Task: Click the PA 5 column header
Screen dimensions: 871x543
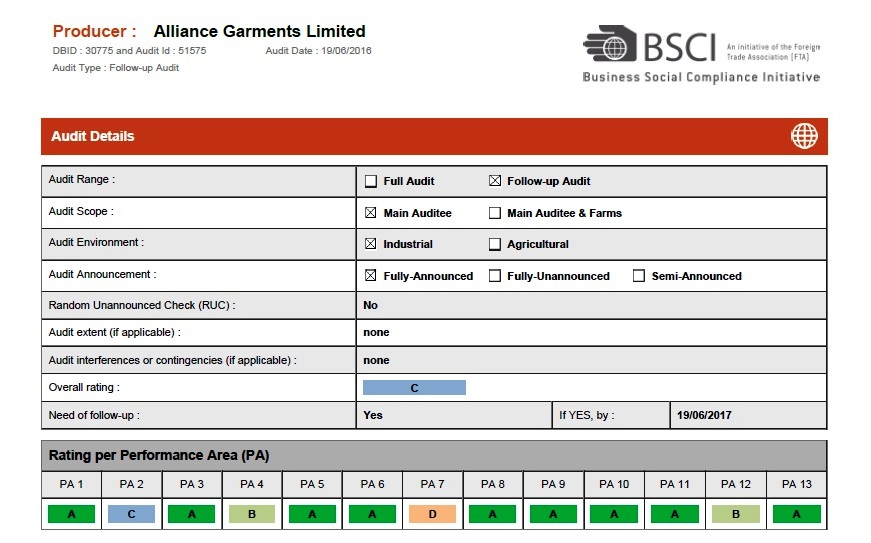Action: coord(312,484)
